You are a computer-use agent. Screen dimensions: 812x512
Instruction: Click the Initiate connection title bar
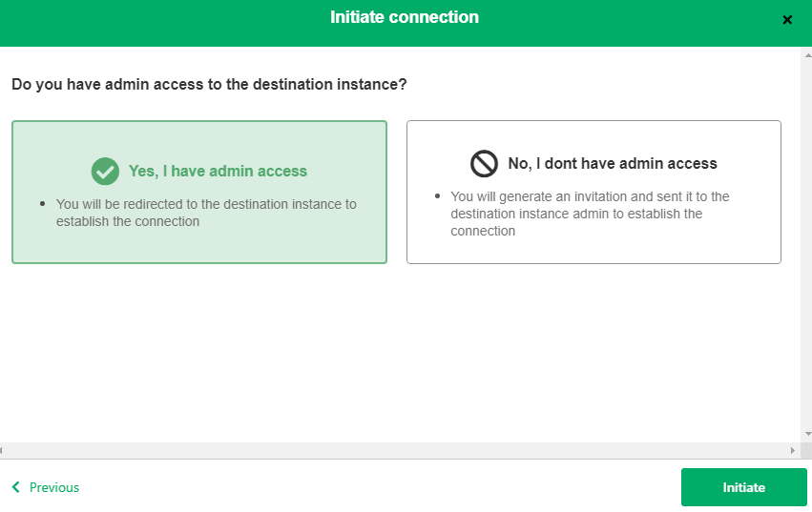pos(405,17)
